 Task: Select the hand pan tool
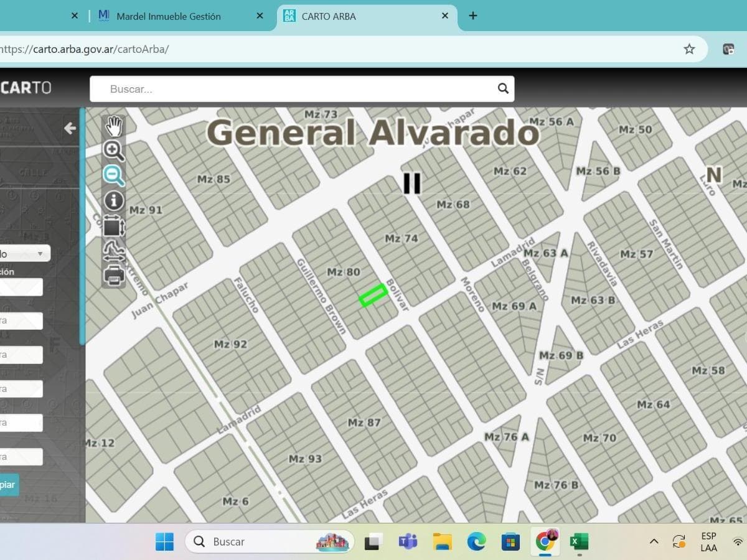click(114, 126)
